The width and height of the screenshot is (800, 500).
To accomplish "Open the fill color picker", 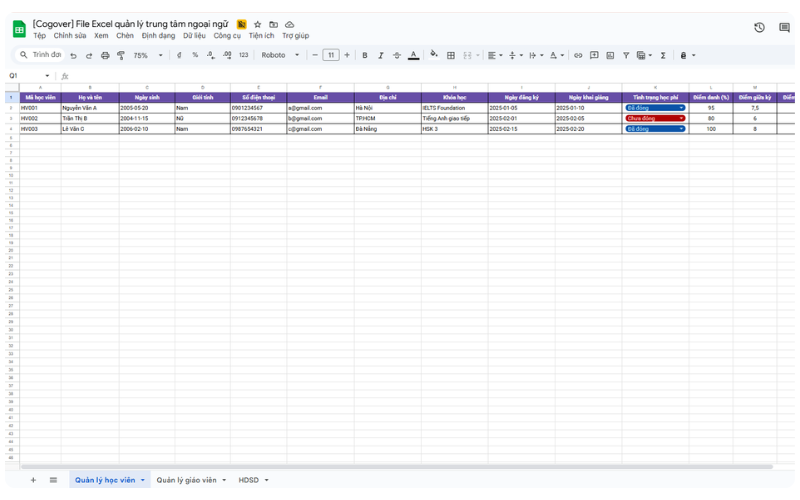I will (434, 56).
